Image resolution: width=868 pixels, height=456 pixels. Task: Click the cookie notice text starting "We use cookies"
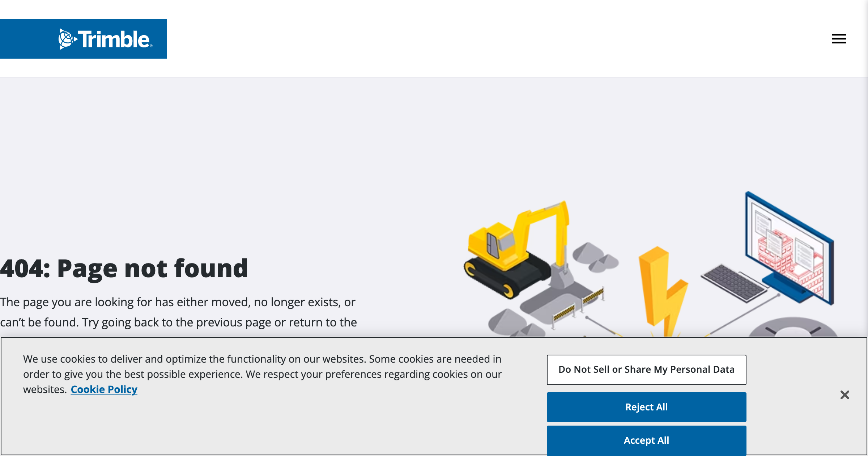tap(262, 374)
